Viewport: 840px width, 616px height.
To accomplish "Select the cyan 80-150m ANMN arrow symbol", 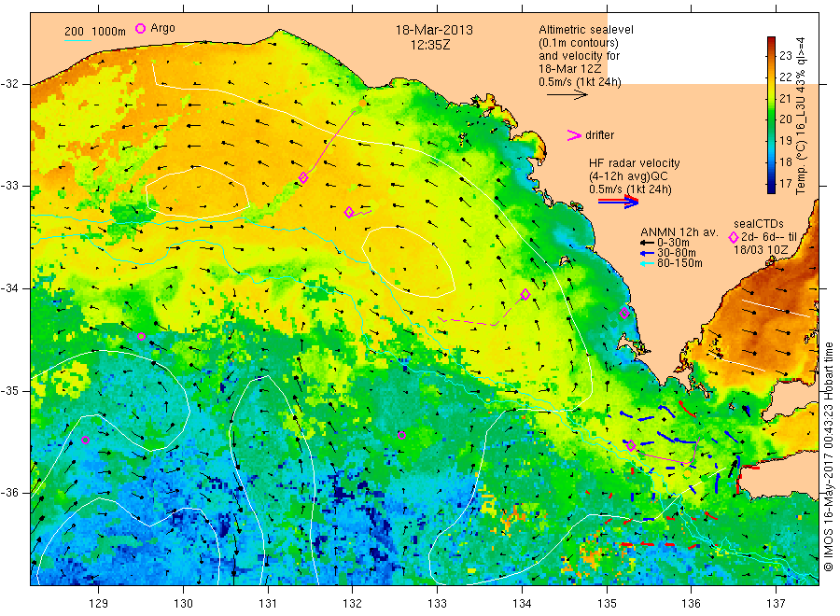I will coord(648,263).
